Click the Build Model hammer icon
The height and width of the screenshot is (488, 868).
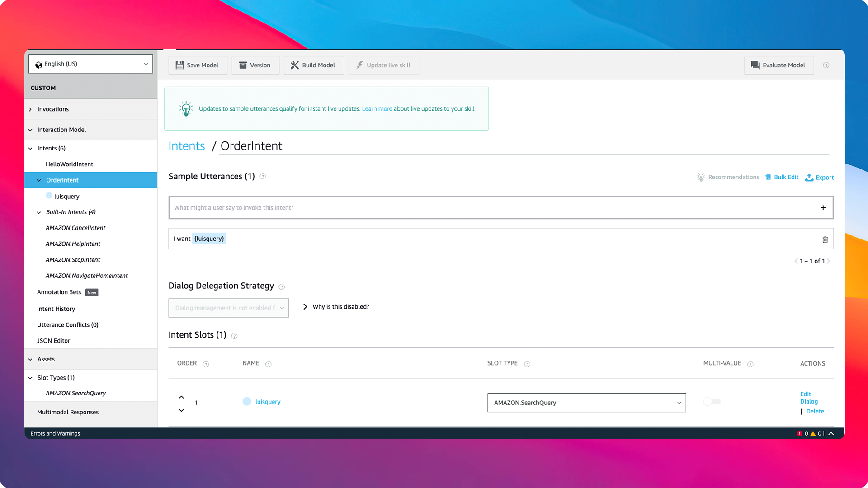(x=294, y=65)
